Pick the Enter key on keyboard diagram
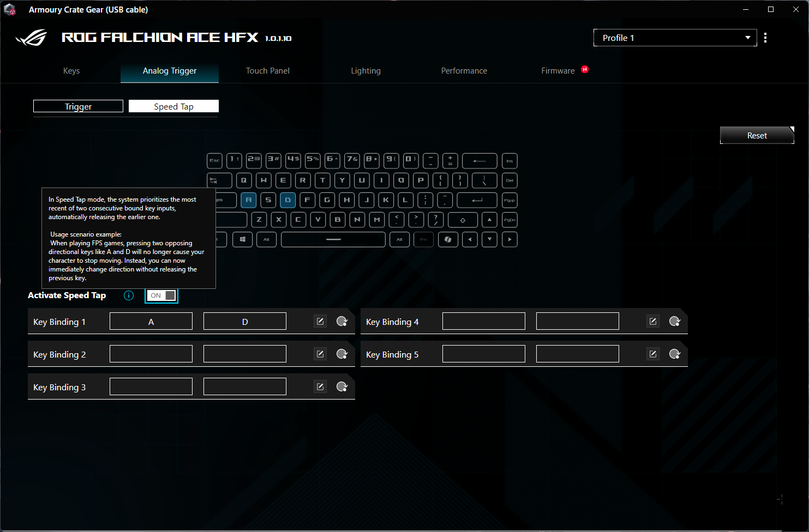Image resolution: width=809 pixels, height=532 pixels. [477, 200]
